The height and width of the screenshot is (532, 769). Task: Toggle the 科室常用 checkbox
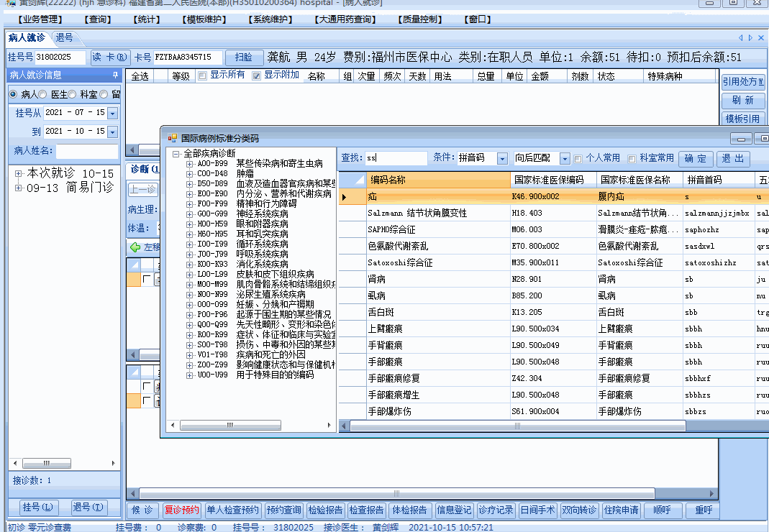(632, 159)
